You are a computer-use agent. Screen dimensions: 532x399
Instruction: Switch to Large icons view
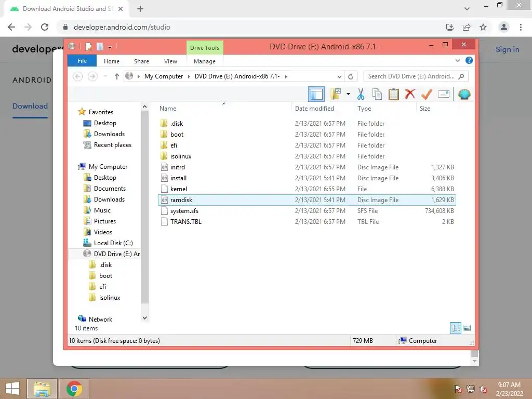coord(467,328)
